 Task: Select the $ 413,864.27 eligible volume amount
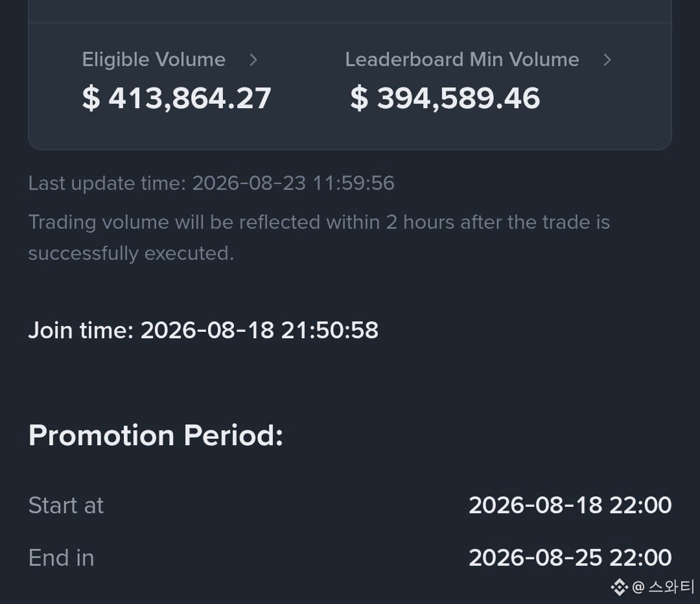(177, 99)
